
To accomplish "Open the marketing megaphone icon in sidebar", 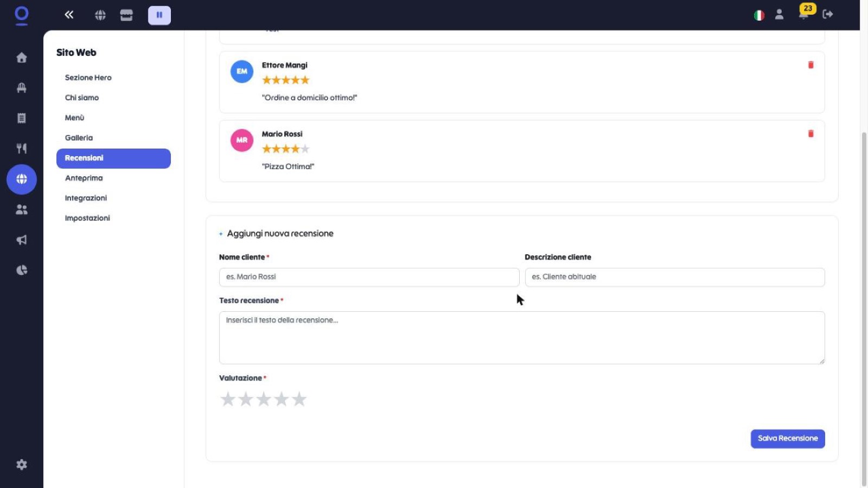I will pos(22,240).
